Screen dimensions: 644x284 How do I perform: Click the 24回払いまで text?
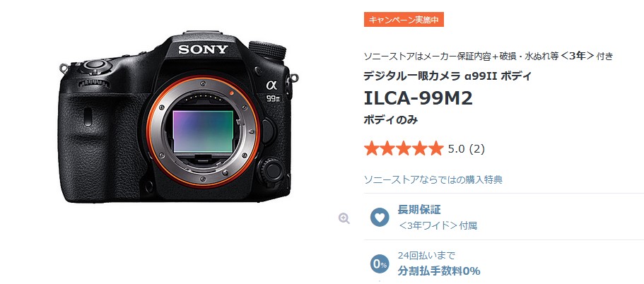pyautogui.click(x=426, y=256)
